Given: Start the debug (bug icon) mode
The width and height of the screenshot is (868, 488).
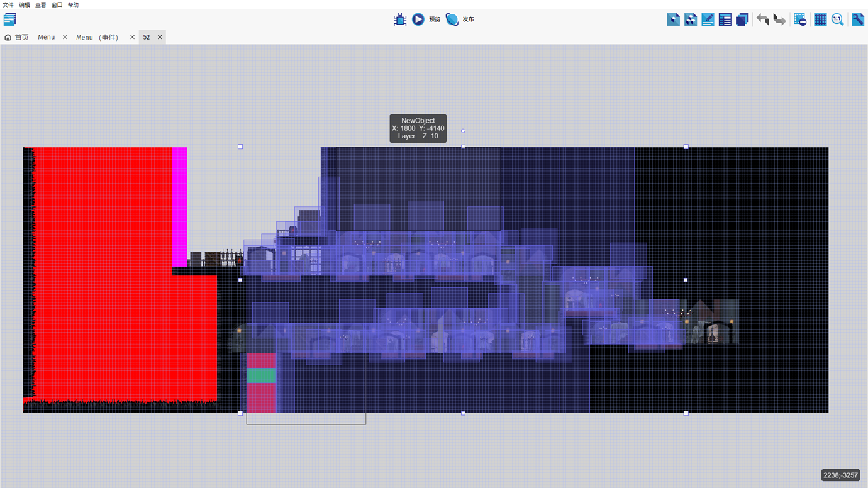Looking at the screenshot, I should pos(399,19).
